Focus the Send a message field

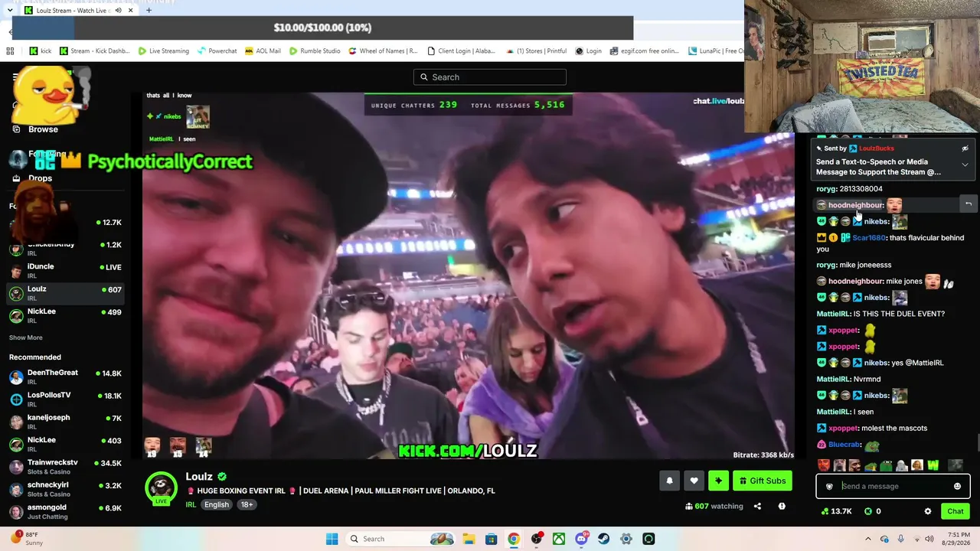click(893, 486)
